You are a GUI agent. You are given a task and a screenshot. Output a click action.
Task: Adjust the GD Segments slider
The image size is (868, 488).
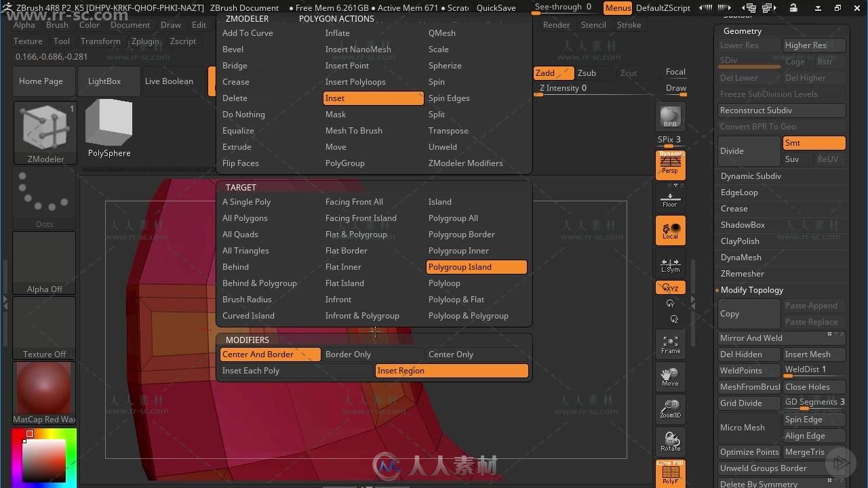814,403
